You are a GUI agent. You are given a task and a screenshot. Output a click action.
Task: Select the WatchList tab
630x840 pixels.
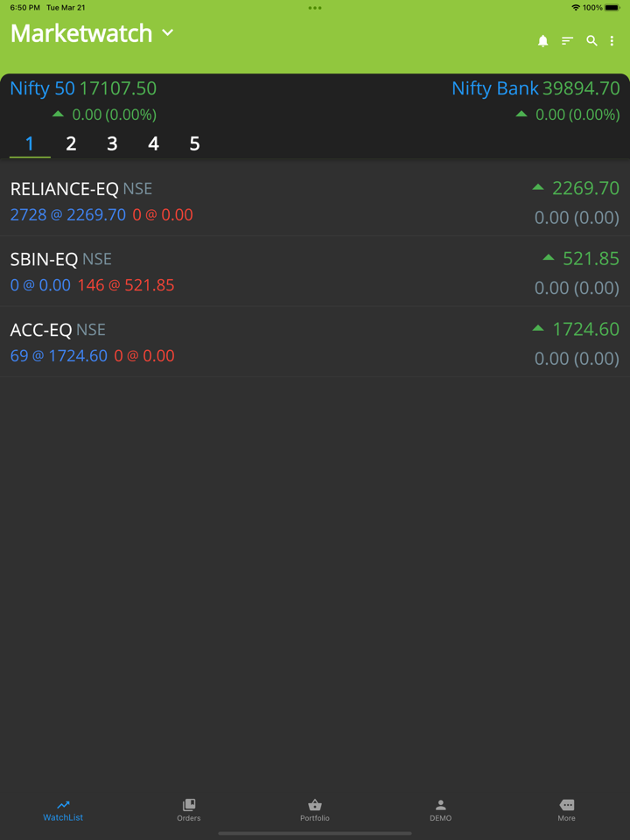click(x=63, y=809)
